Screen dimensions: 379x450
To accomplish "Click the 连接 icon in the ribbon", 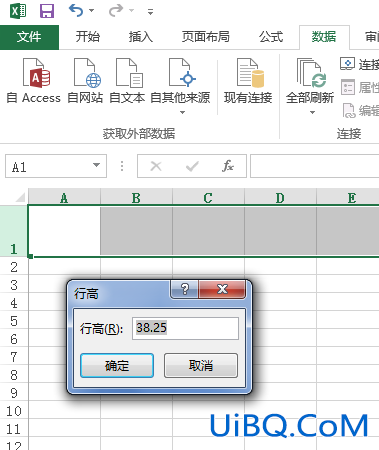I will coord(347,63).
